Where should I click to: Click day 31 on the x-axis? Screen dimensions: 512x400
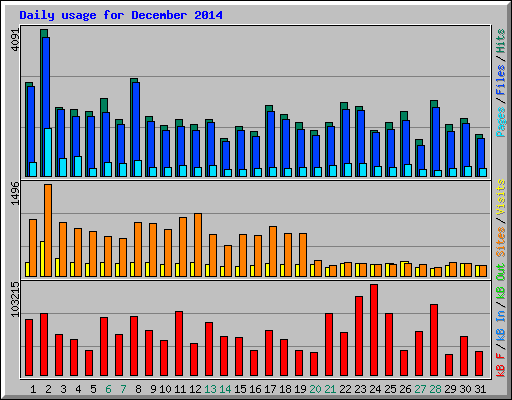pos(480,389)
